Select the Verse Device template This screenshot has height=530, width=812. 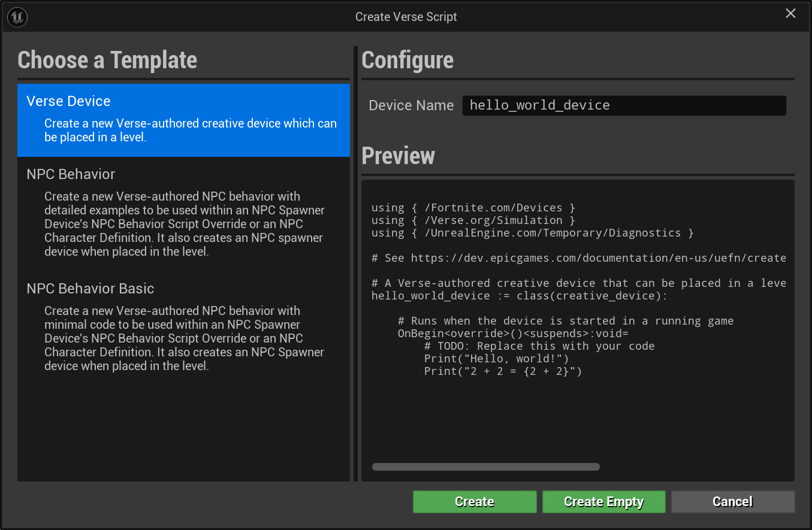183,119
